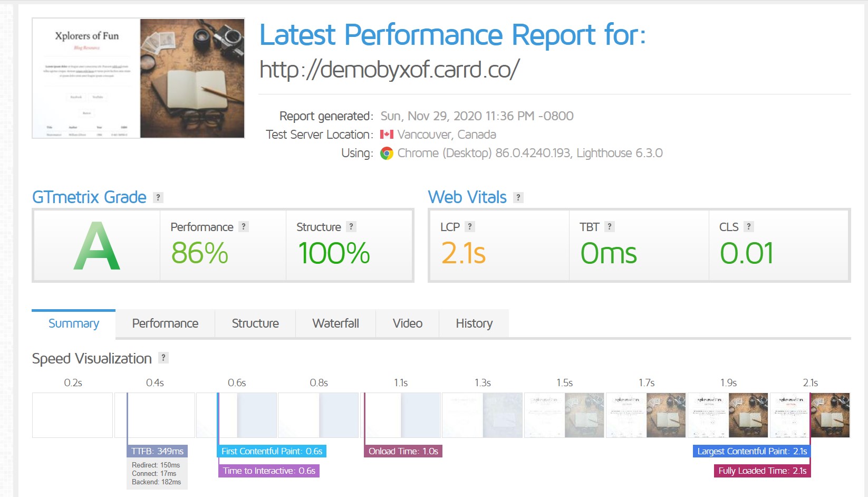Click the Fully Loaded Time 2.1s label
868x497 pixels.
[x=762, y=471]
